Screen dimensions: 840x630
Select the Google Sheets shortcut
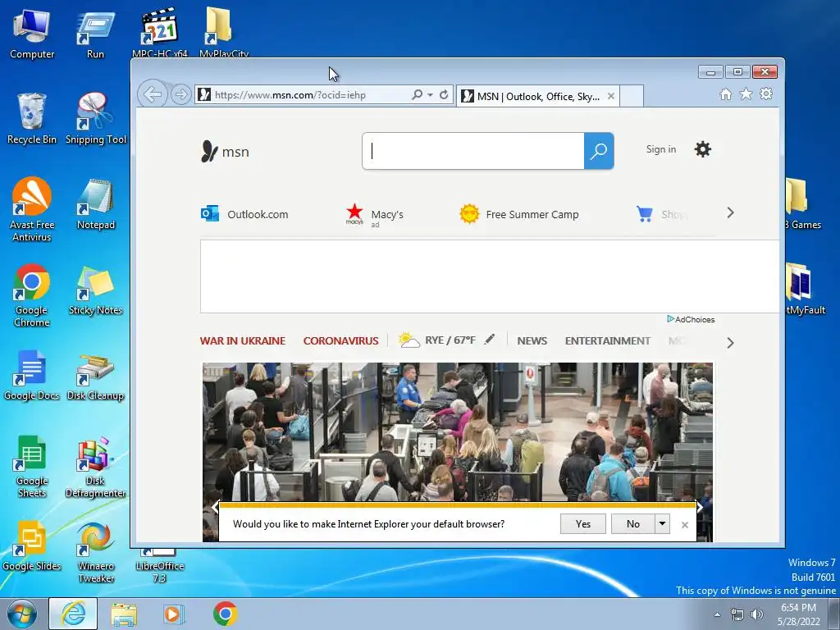click(x=32, y=466)
